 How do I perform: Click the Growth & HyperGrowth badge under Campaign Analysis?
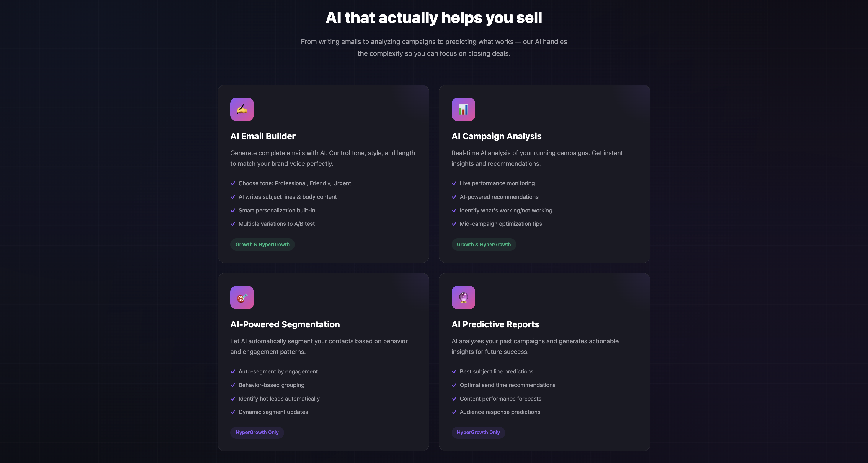[484, 244]
